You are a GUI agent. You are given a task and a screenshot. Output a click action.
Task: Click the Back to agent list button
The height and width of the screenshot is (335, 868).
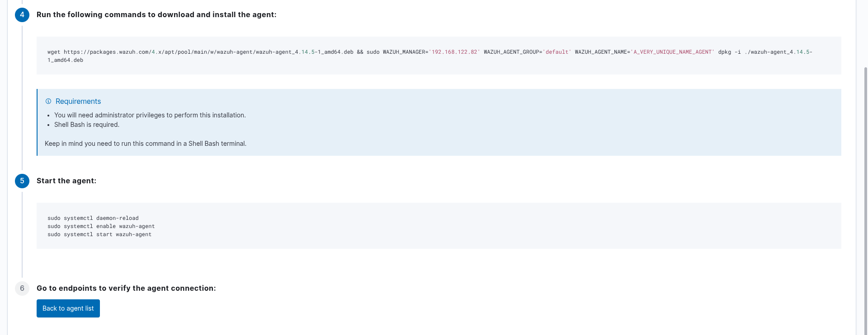coord(68,308)
